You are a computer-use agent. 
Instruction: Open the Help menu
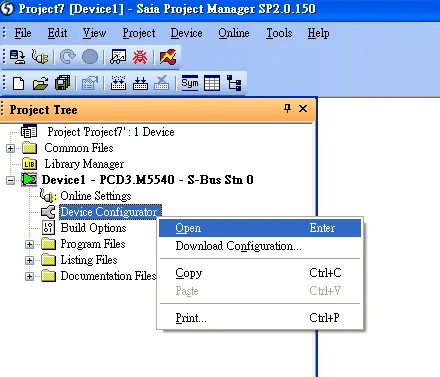tap(318, 33)
